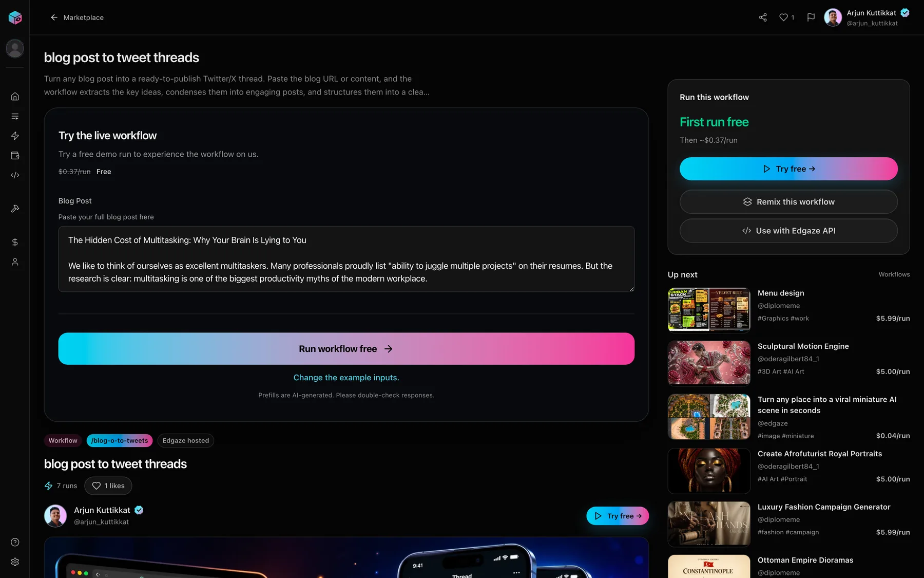
Task: Open the sidebar help question mark icon
Action: coord(15,542)
